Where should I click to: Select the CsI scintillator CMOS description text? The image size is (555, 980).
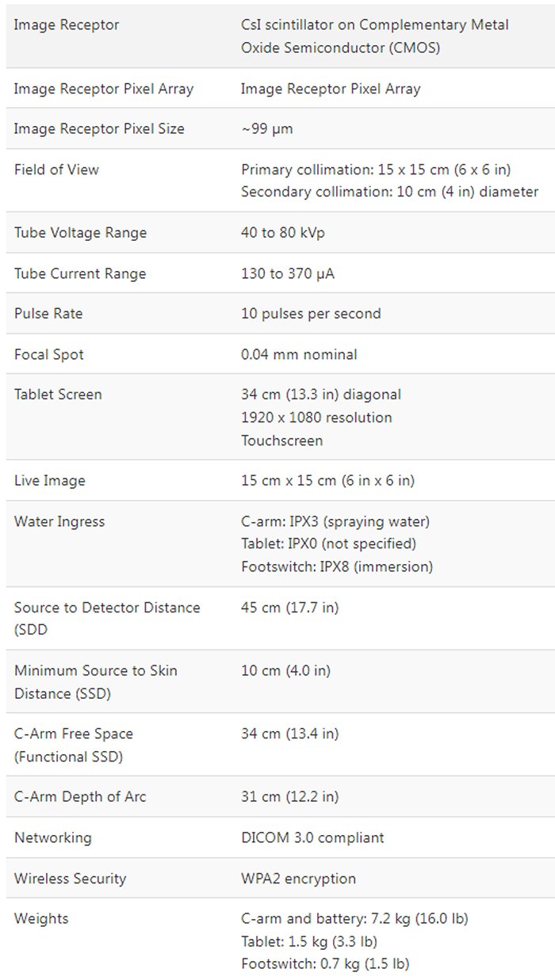point(374,36)
